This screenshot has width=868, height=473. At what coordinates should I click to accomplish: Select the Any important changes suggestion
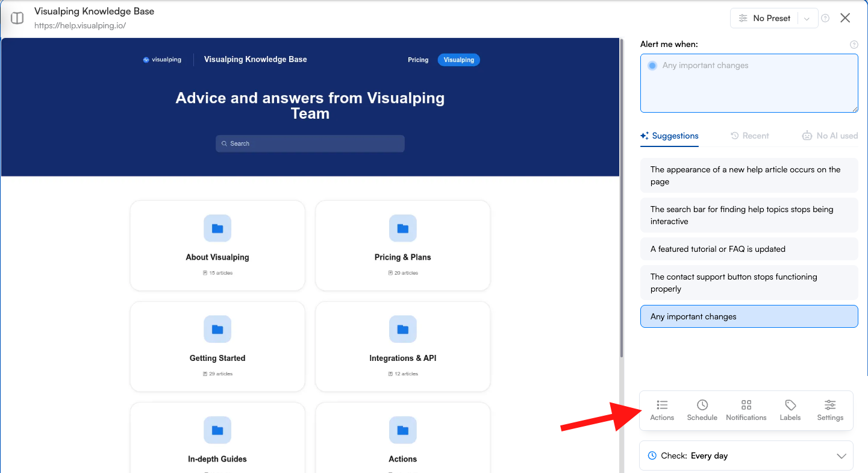tap(749, 316)
